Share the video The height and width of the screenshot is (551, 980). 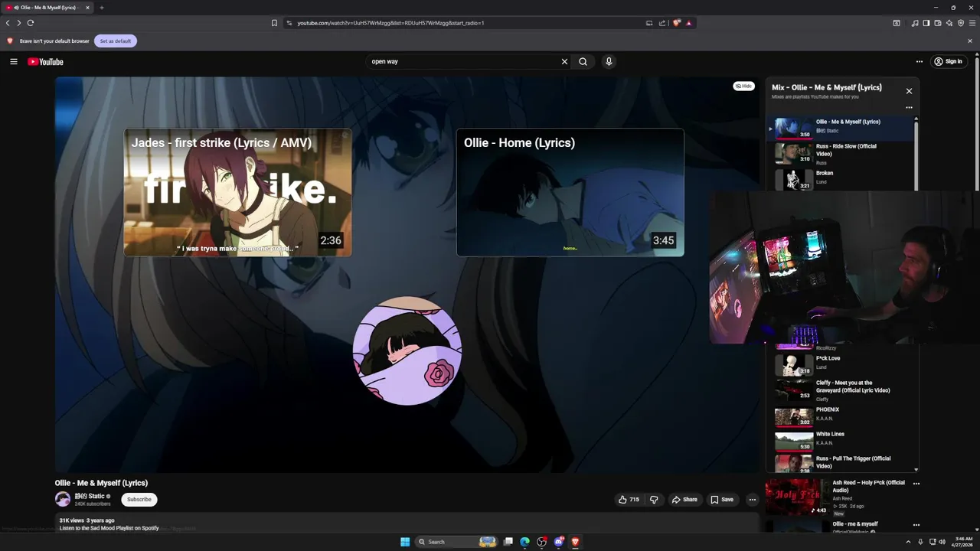pyautogui.click(x=684, y=499)
